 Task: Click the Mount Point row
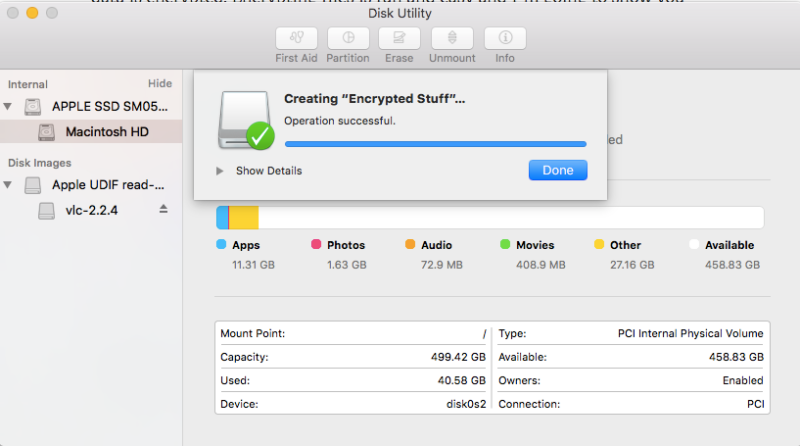[x=353, y=333]
